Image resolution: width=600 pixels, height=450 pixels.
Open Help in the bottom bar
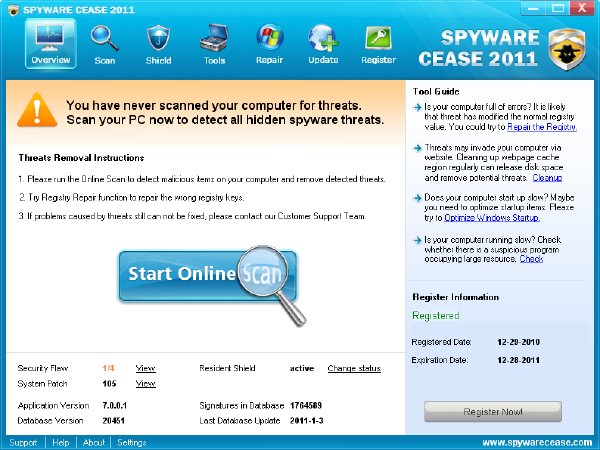pos(60,442)
